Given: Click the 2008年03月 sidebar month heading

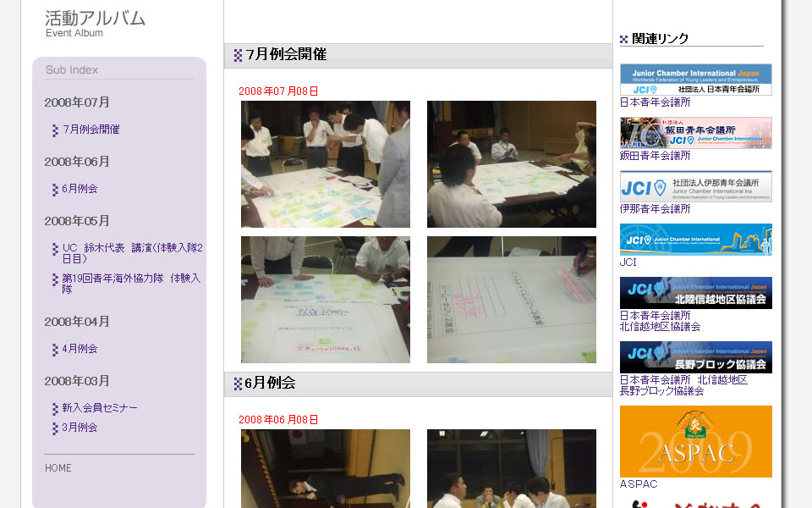Looking at the screenshot, I should point(77,381).
